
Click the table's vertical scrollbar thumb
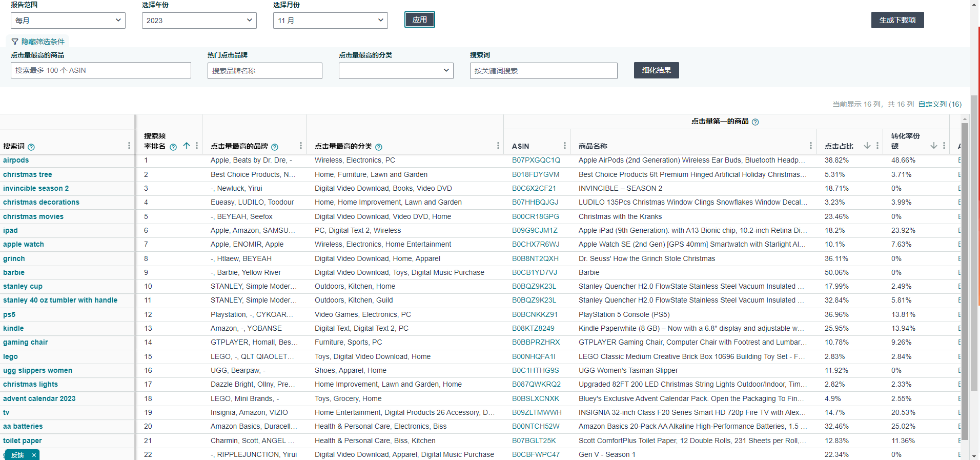click(x=965, y=281)
